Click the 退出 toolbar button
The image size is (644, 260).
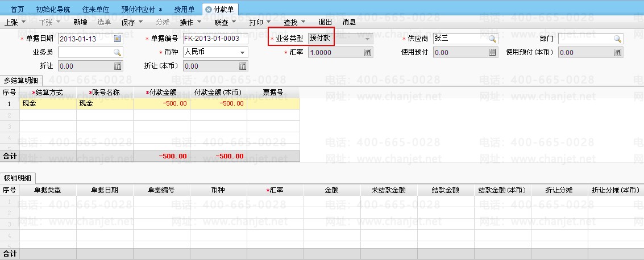pyautogui.click(x=325, y=22)
